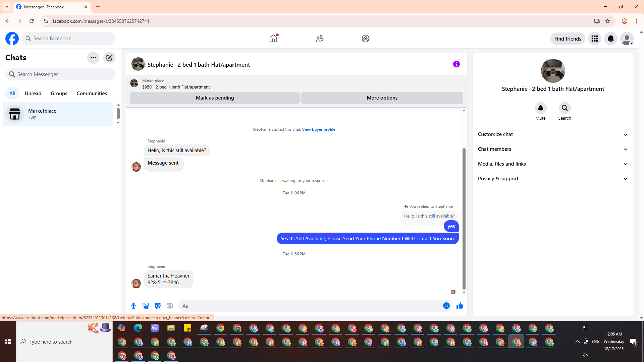Screen dimensions: 644x362
Task: Choose a GIF with the GIF icon
Action: click(x=170, y=306)
